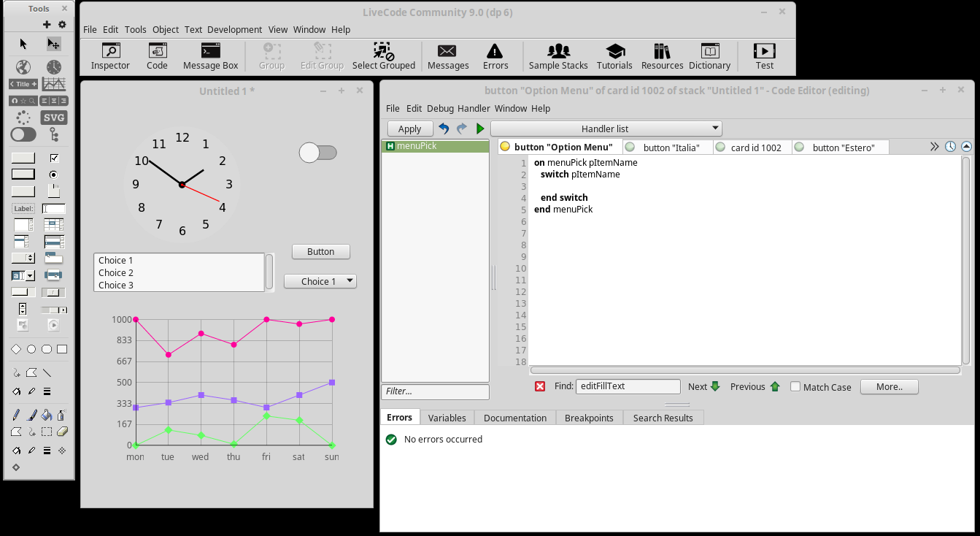Open the Messages toolbar icon
Image resolution: width=980 pixels, height=536 pixels.
click(x=448, y=57)
